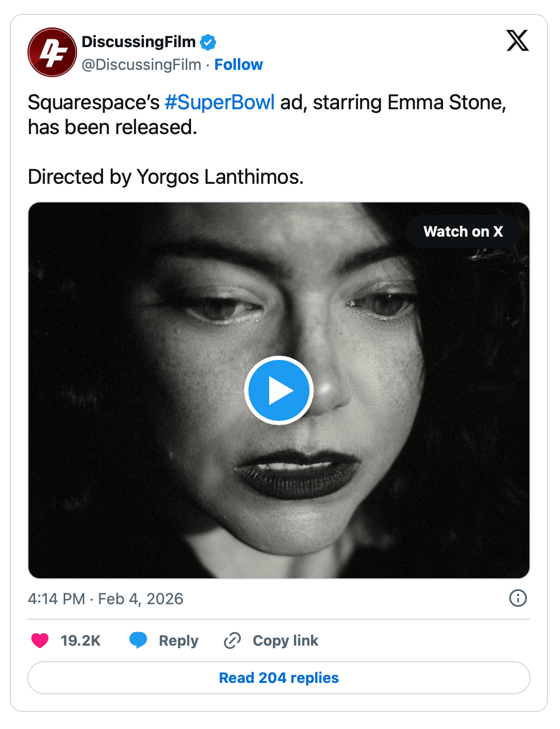Open the circled info icon
This screenshot has width=560, height=729.
coord(518,598)
